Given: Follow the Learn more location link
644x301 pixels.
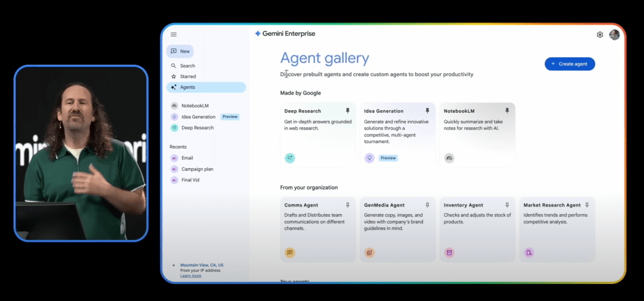Looking at the screenshot, I should coord(191,276).
